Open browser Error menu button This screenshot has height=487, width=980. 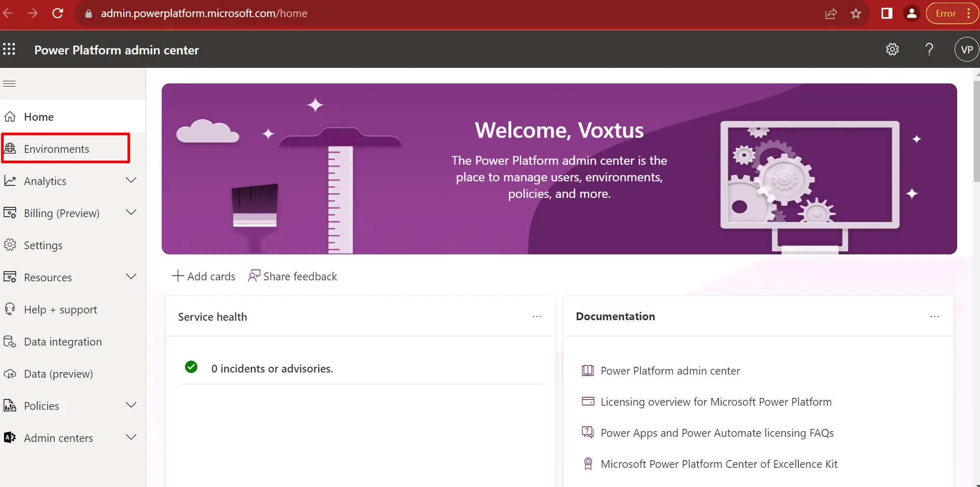[953, 13]
